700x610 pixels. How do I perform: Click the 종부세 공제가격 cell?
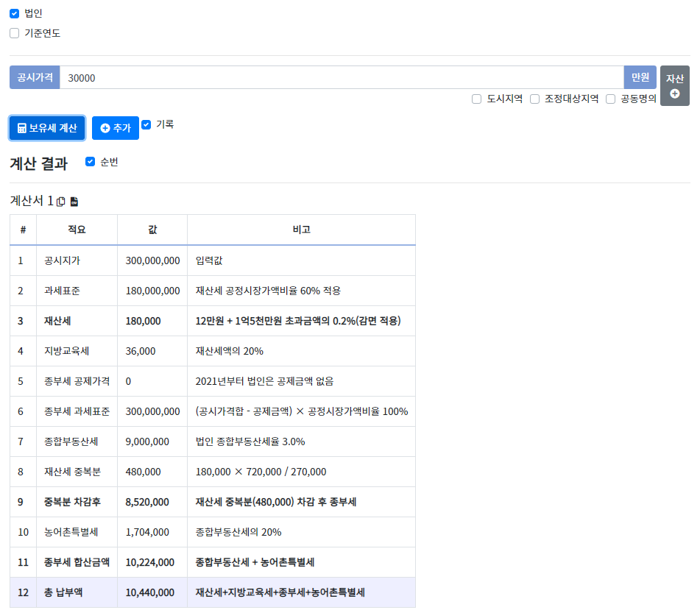coord(77,381)
